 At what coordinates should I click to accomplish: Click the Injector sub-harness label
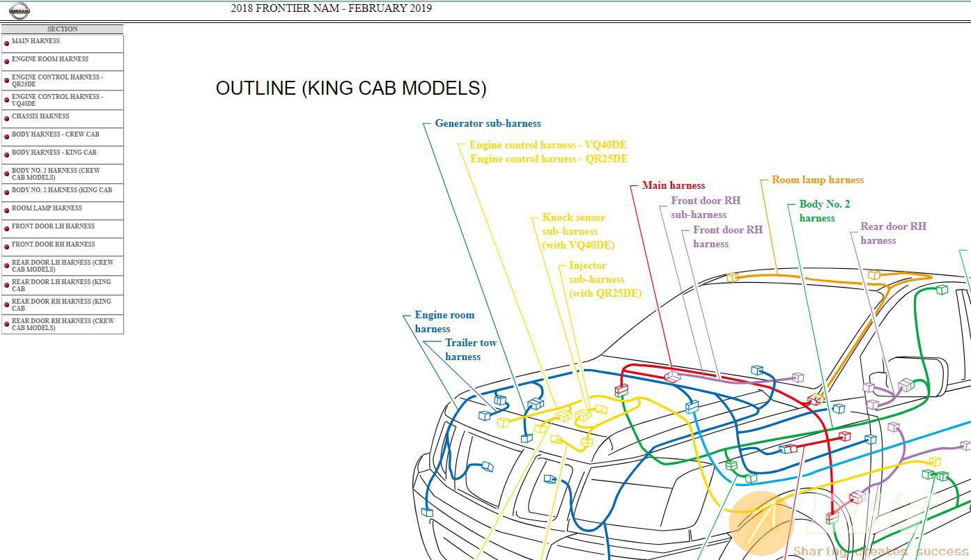pyautogui.click(x=605, y=279)
